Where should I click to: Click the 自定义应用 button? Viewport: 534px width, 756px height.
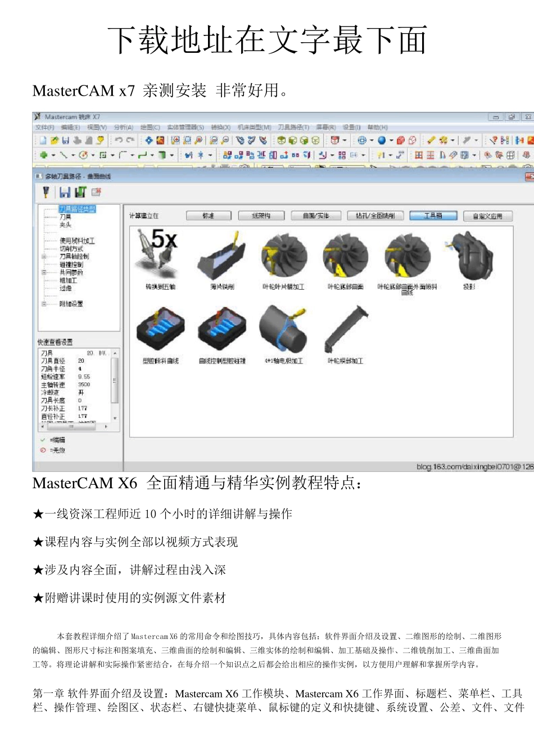(x=487, y=215)
